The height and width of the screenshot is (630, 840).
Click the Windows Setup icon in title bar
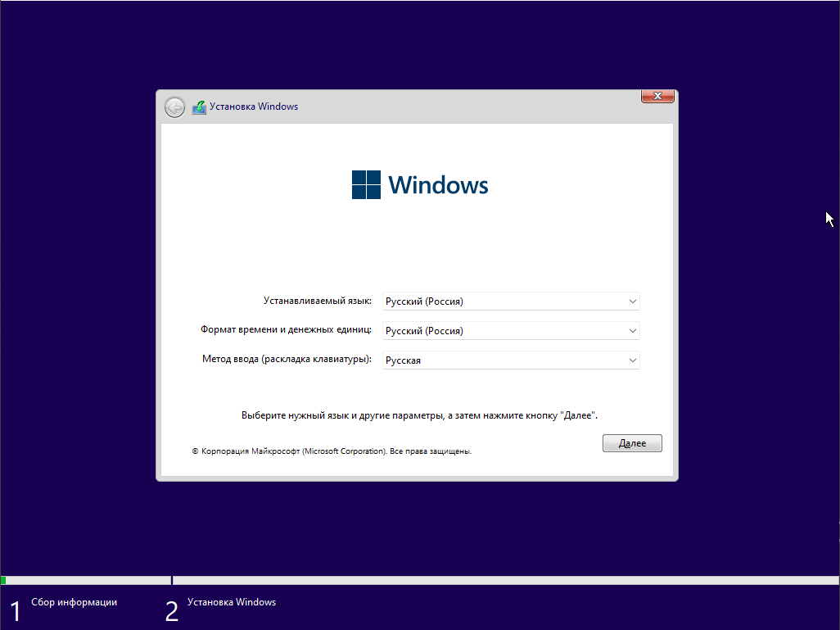point(199,107)
